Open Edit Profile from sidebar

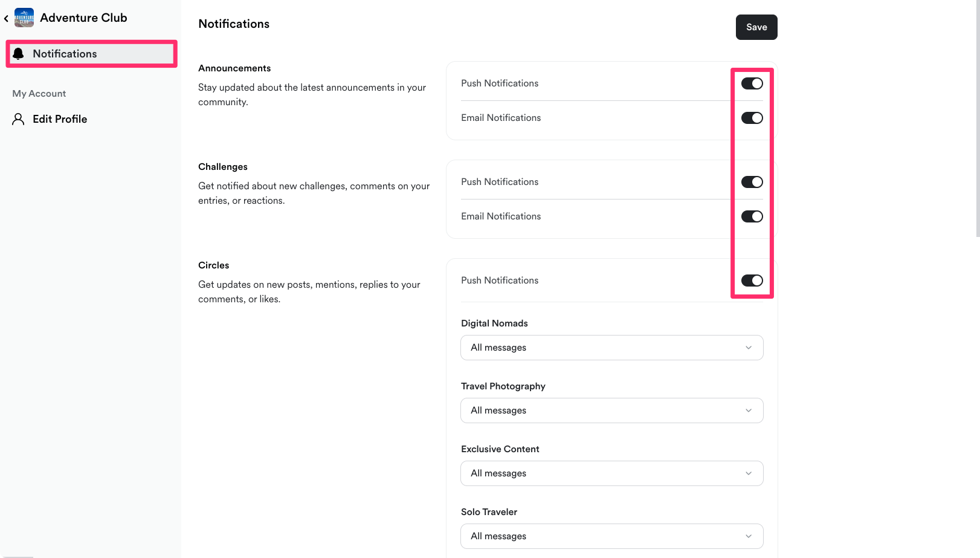tap(60, 119)
